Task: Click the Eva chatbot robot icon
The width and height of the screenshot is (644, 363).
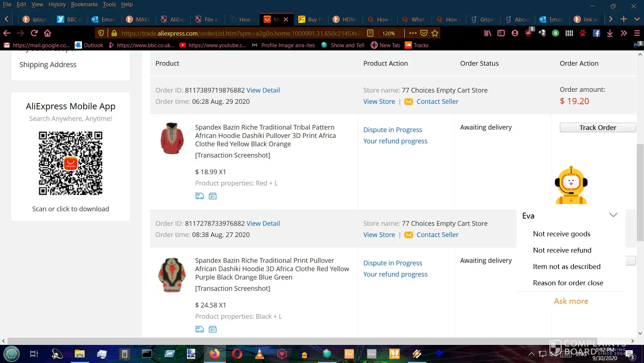Action: (x=571, y=185)
